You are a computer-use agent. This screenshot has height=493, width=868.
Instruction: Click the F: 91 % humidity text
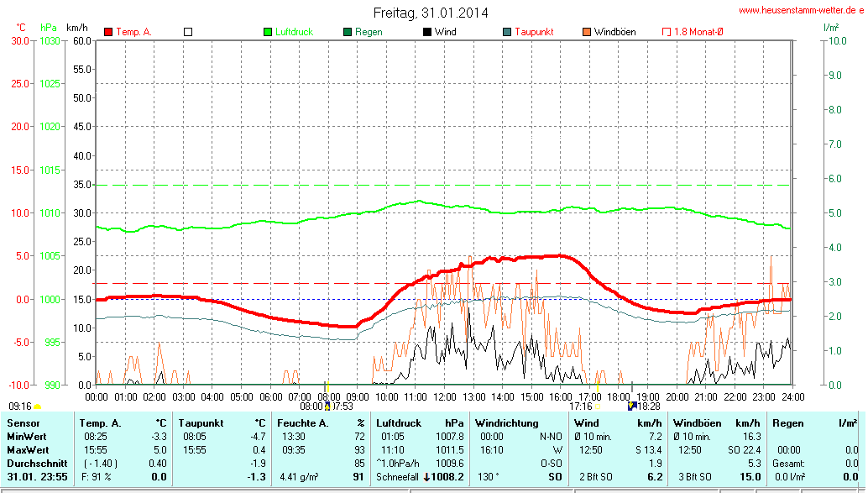97,477
